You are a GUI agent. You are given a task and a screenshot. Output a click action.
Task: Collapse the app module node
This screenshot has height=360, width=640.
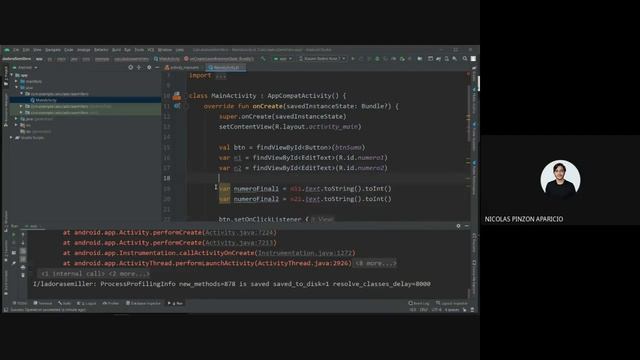pos(12,76)
